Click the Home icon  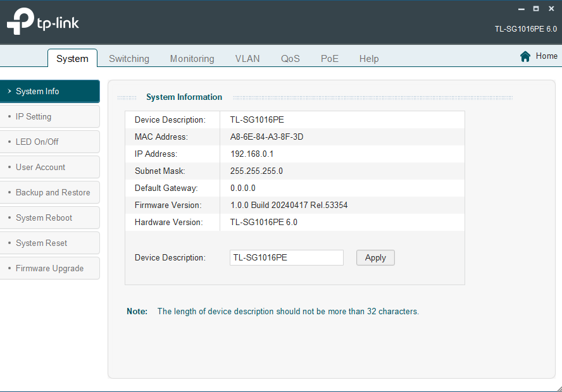[x=525, y=56]
